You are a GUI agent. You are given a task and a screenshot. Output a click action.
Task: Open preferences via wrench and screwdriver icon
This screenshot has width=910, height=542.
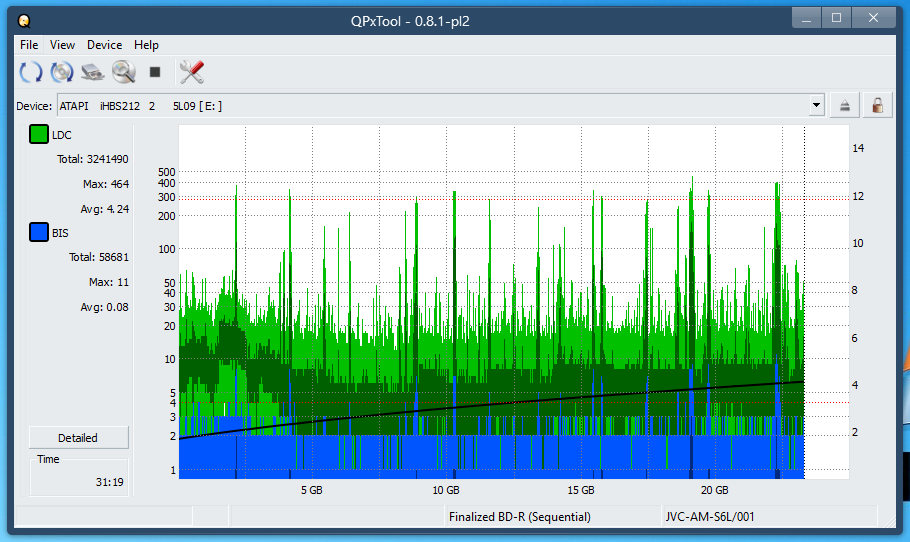point(191,72)
